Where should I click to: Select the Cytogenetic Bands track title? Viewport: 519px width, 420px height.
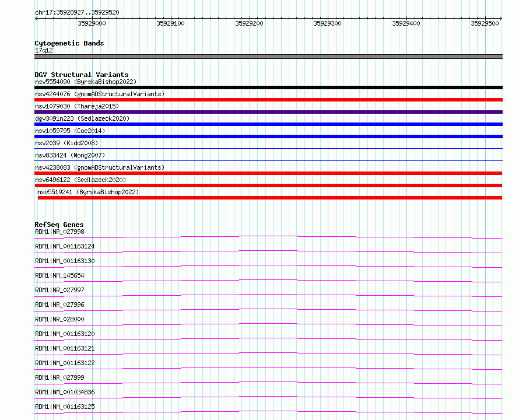[x=69, y=43]
